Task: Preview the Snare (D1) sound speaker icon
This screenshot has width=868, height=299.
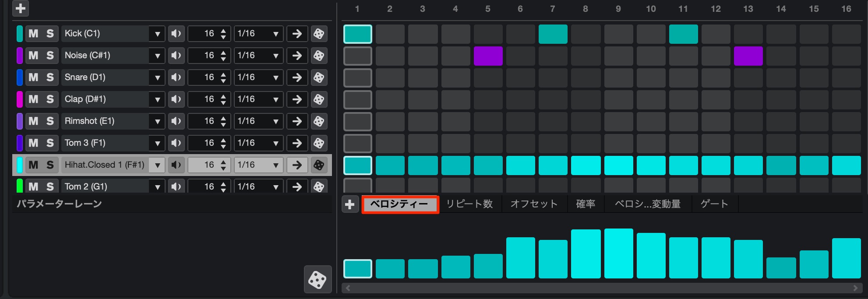Action: pyautogui.click(x=176, y=77)
